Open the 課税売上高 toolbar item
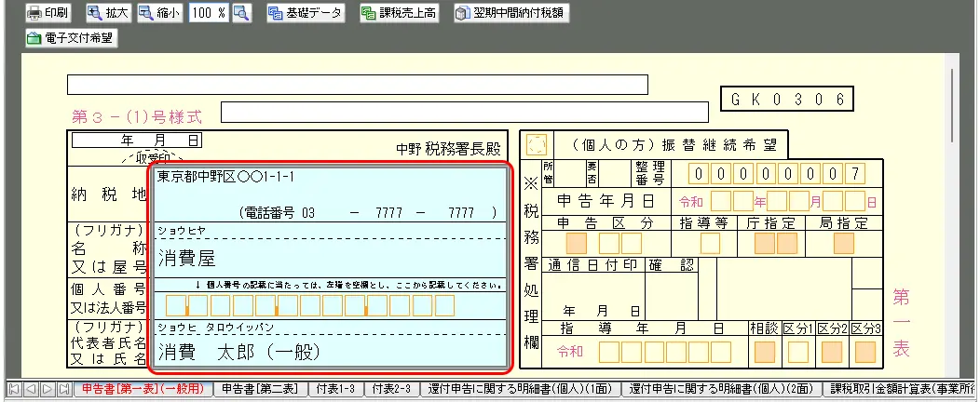The height and width of the screenshot is (402, 980). (401, 13)
